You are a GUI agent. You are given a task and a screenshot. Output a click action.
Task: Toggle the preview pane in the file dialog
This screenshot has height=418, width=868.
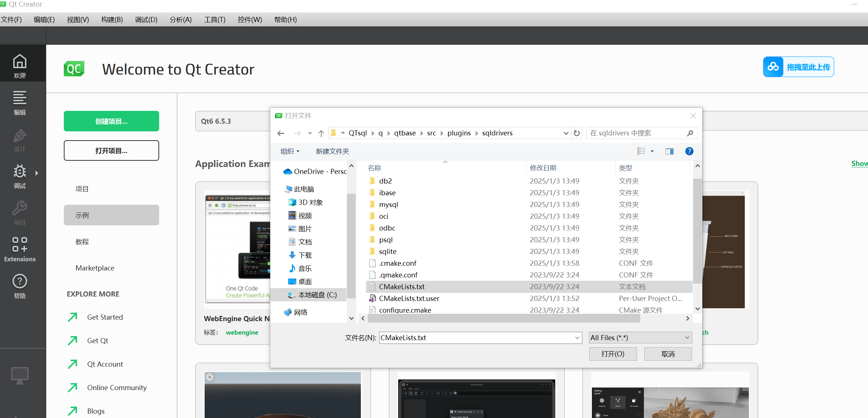click(x=669, y=151)
